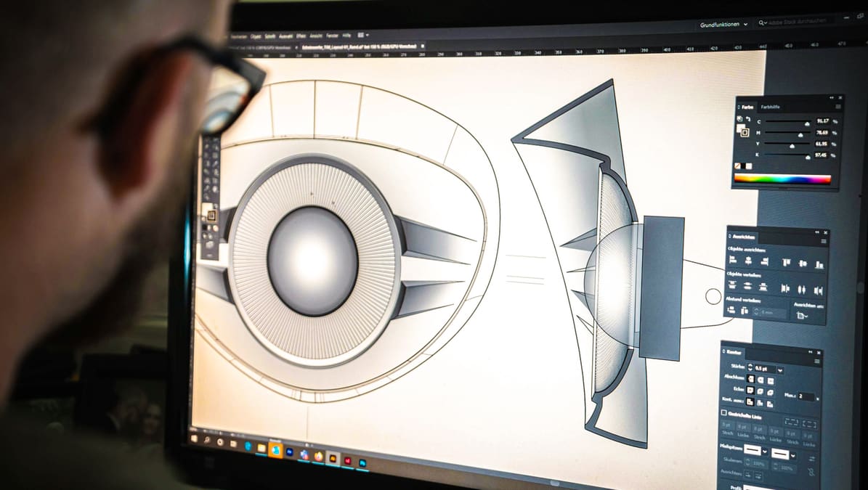Viewport: 868px width, 490px height.
Task: Click the Ausrichten an button
Action: pos(802,315)
